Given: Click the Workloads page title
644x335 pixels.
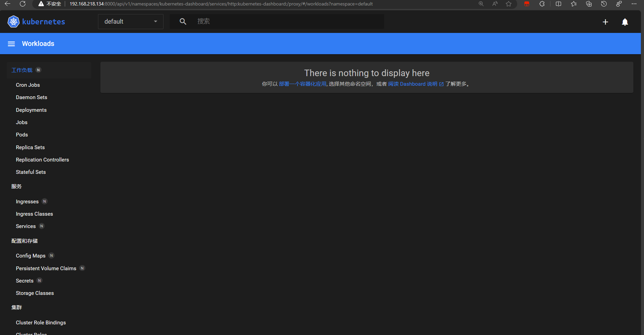Looking at the screenshot, I should pyautogui.click(x=38, y=44).
